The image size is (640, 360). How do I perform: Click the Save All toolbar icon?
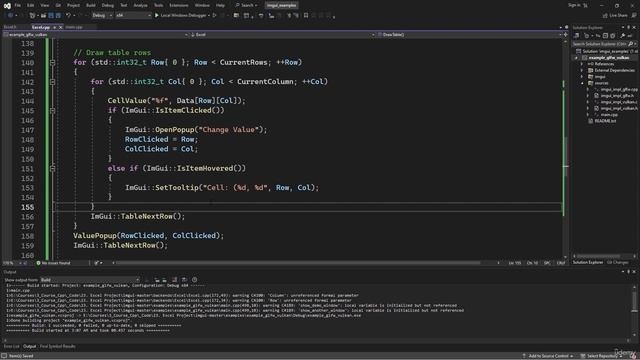(58, 16)
